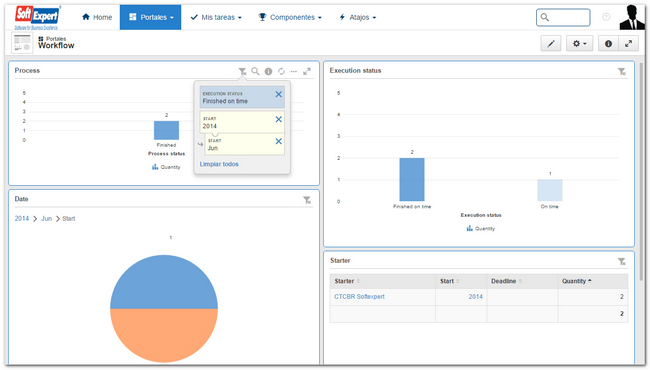Clear filter on Execution status panel
The image size is (650, 370).
click(622, 72)
